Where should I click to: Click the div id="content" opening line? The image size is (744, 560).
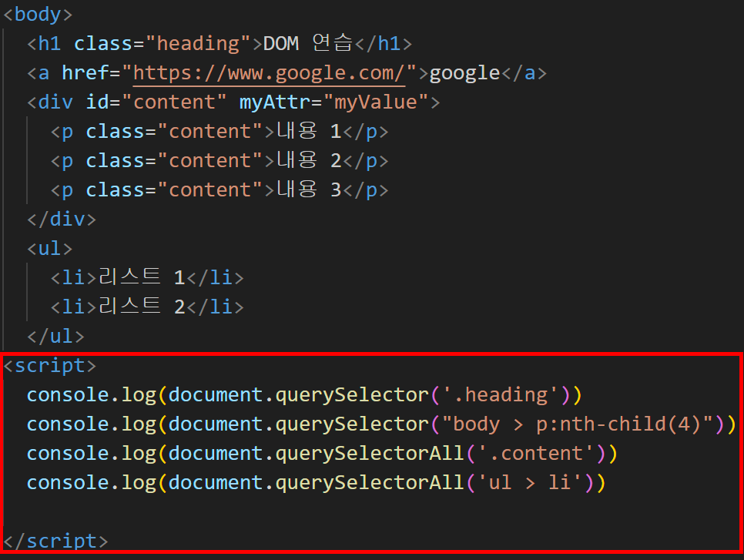[x=233, y=102]
